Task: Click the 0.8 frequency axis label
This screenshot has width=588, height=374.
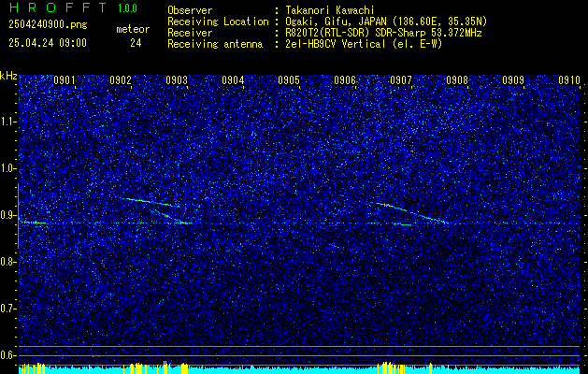Action: pyautogui.click(x=7, y=262)
